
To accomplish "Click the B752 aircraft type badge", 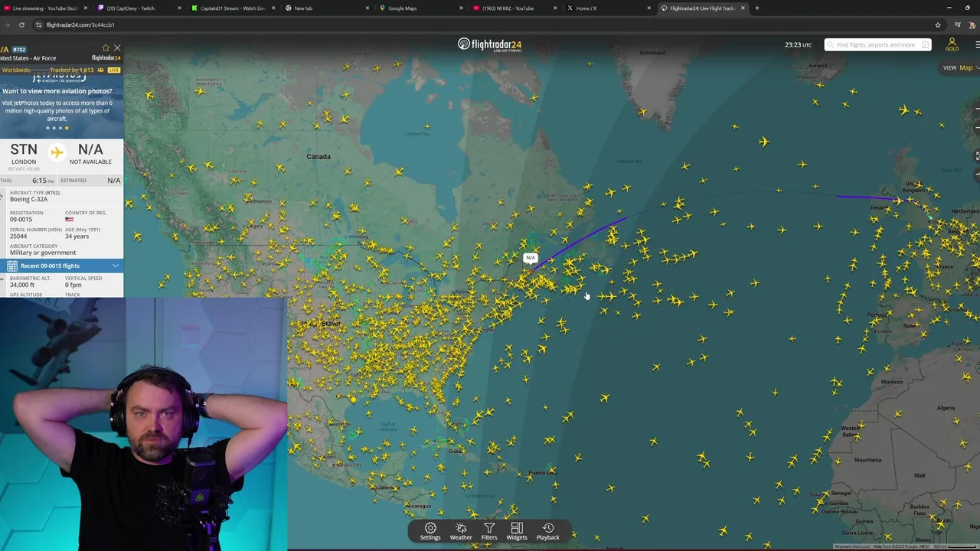I will 18,50.
